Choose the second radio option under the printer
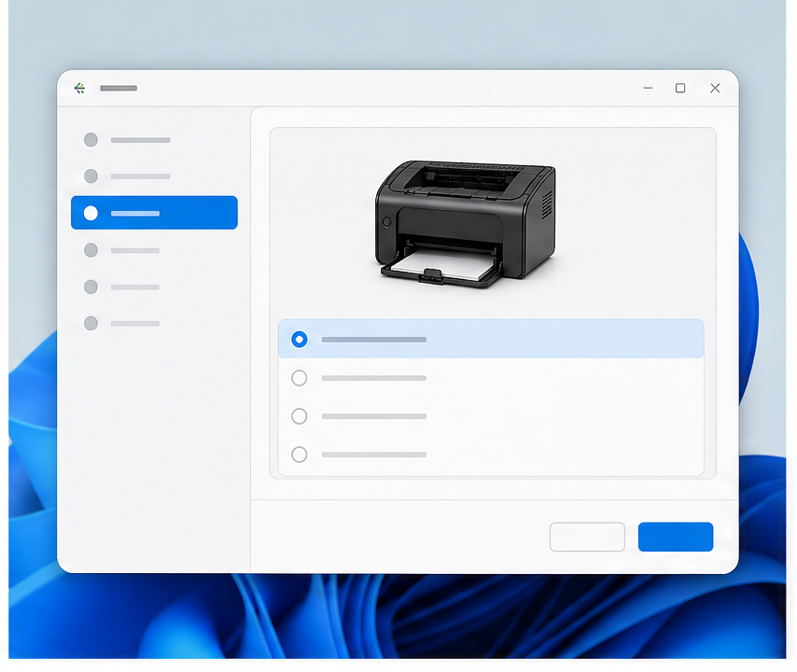The image size is (797, 672). [x=300, y=378]
